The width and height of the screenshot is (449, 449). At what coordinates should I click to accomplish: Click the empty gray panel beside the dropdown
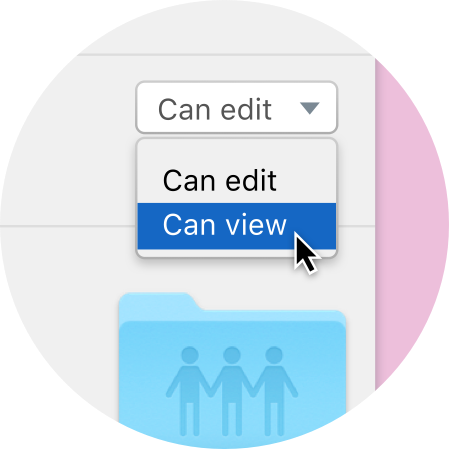(67, 140)
